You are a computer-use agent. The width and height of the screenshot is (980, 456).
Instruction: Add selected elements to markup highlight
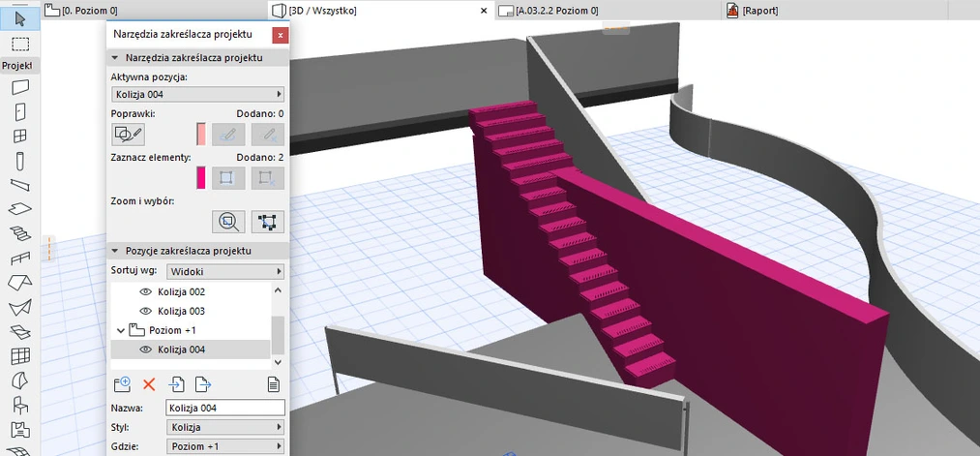click(x=228, y=177)
